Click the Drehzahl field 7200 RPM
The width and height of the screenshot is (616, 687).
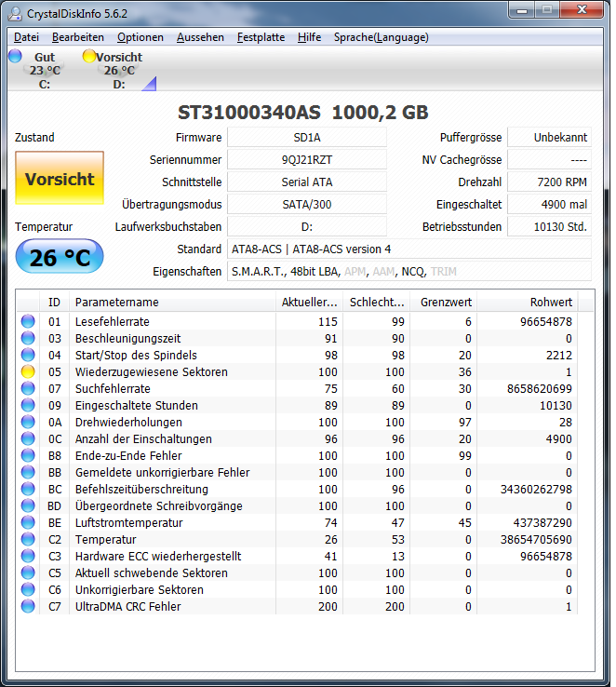click(549, 182)
